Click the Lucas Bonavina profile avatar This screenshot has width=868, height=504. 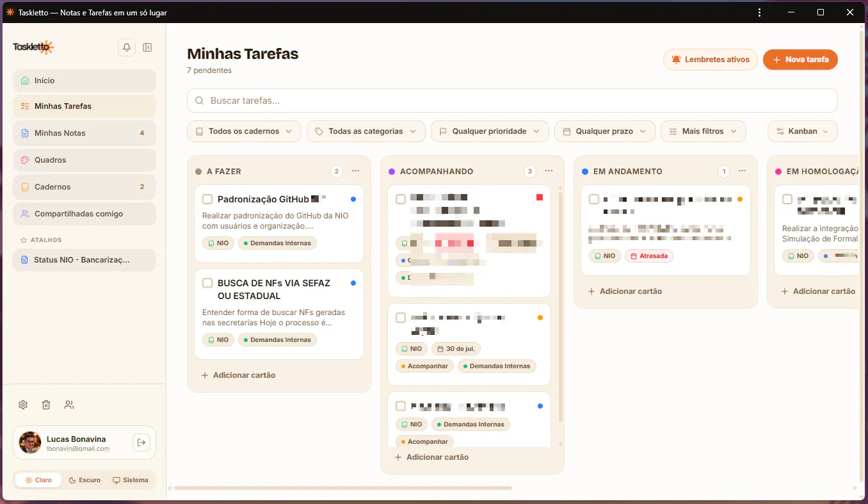pos(30,443)
